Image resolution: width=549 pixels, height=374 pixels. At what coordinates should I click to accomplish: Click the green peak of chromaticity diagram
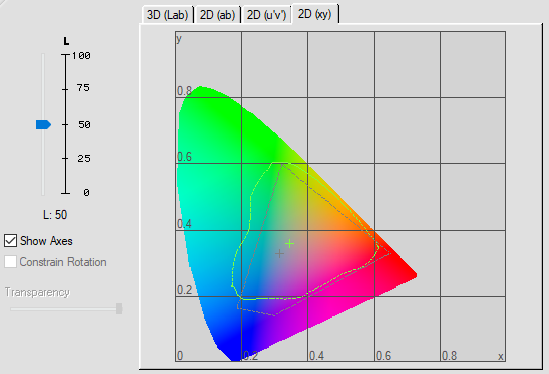(x=200, y=89)
